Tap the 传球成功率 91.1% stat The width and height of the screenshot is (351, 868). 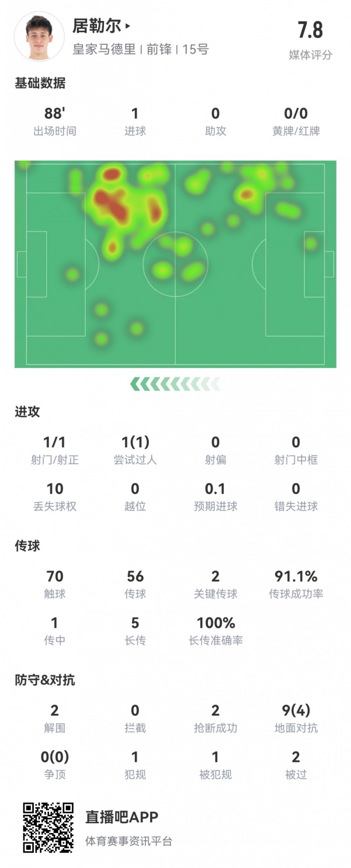click(296, 584)
